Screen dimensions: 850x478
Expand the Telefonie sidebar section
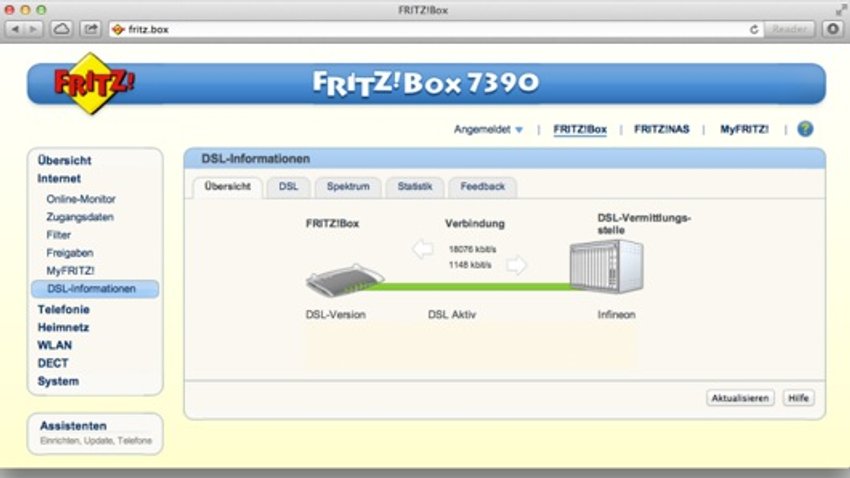(63, 309)
